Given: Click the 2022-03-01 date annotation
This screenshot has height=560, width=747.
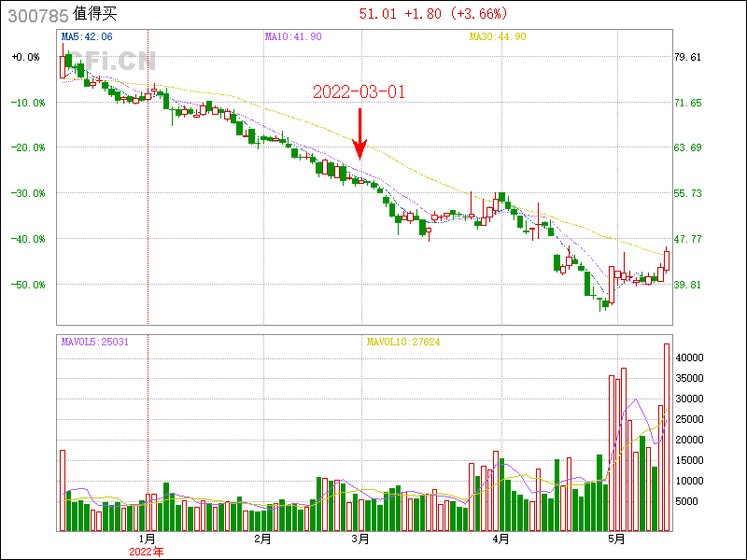Looking at the screenshot, I should [x=359, y=92].
